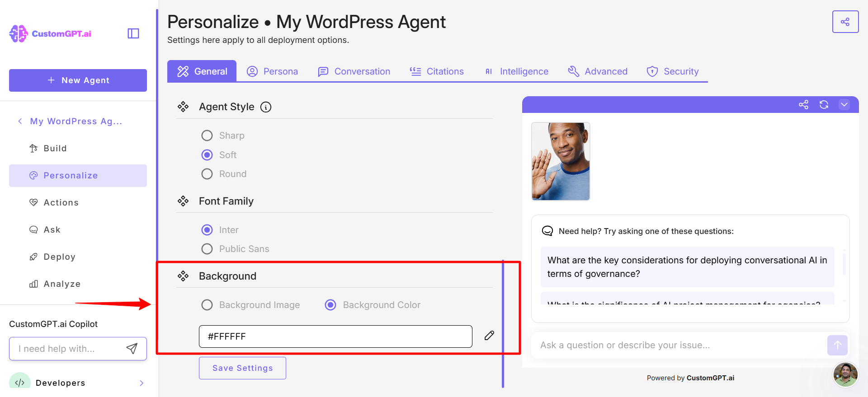Select the Round agent style

207,174
